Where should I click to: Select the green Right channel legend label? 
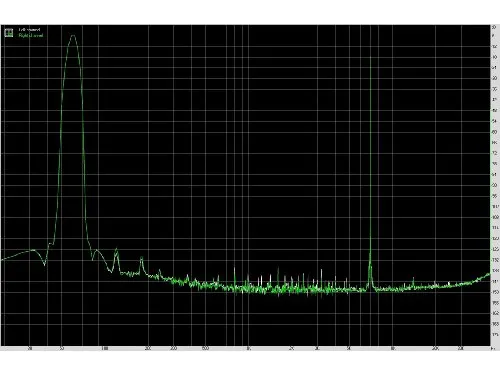pyautogui.click(x=31, y=35)
